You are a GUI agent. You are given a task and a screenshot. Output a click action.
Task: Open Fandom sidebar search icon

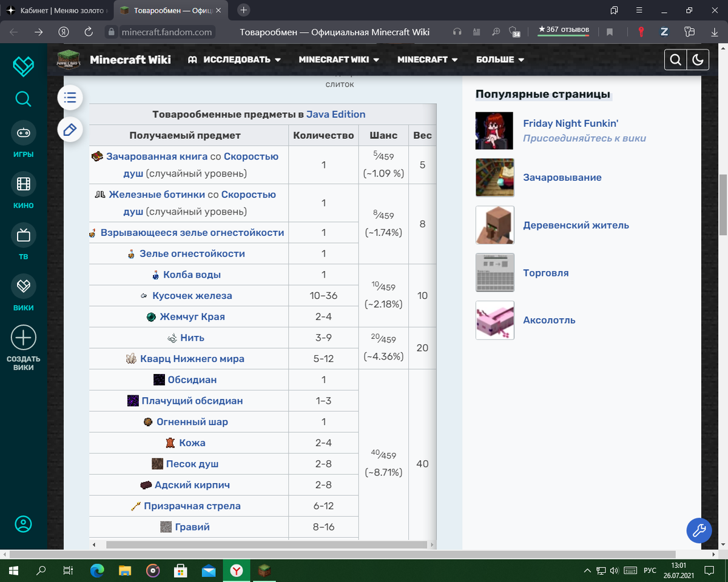click(23, 99)
